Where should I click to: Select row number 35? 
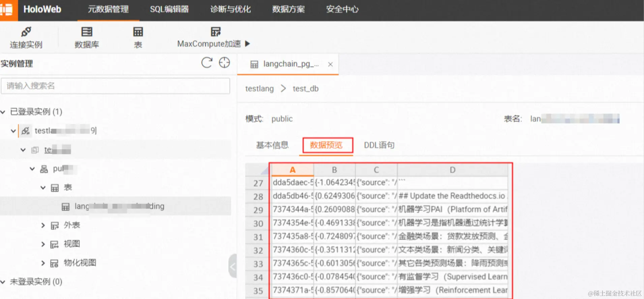258,291
